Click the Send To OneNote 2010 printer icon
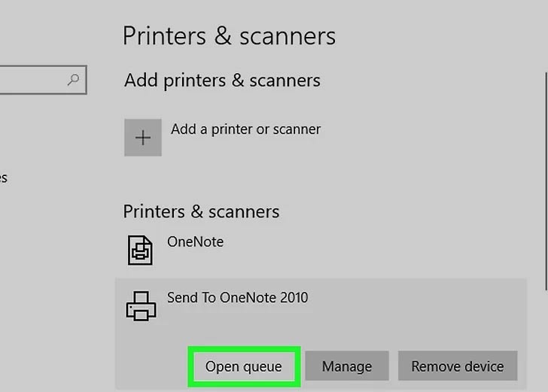548x392 pixels. point(141,305)
